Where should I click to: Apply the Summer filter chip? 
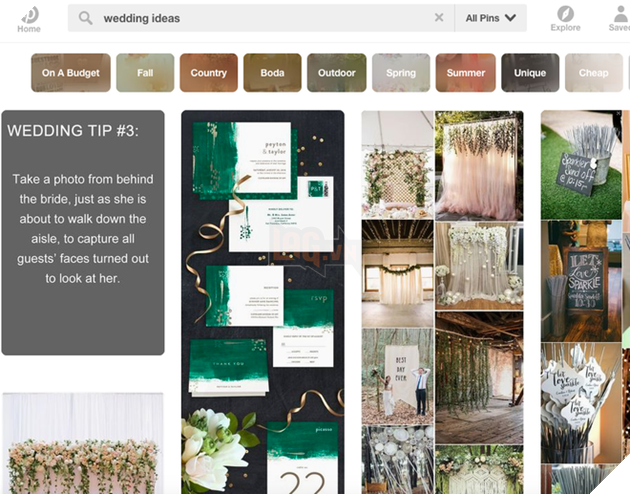coord(465,73)
